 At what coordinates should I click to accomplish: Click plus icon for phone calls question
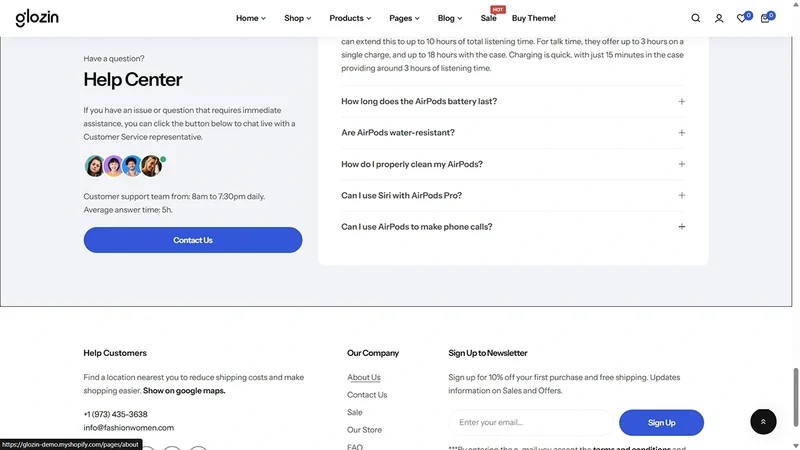tap(682, 227)
